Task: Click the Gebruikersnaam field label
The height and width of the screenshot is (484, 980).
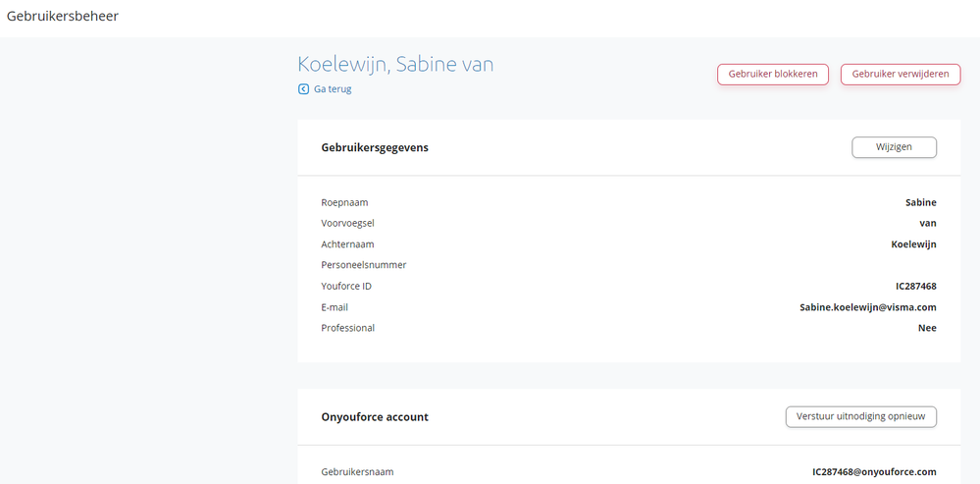Action: click(357, 472)
